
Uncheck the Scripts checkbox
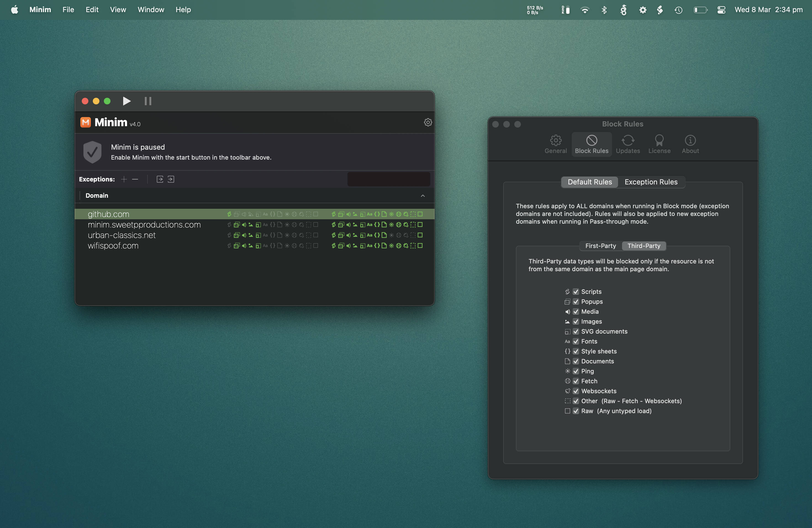(576, 292)
